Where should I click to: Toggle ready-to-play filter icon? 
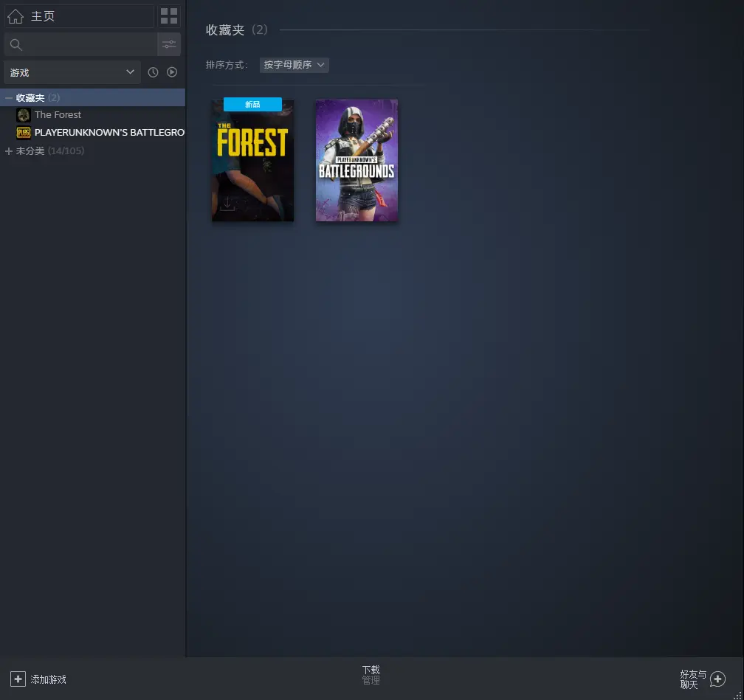coord(172,72)
